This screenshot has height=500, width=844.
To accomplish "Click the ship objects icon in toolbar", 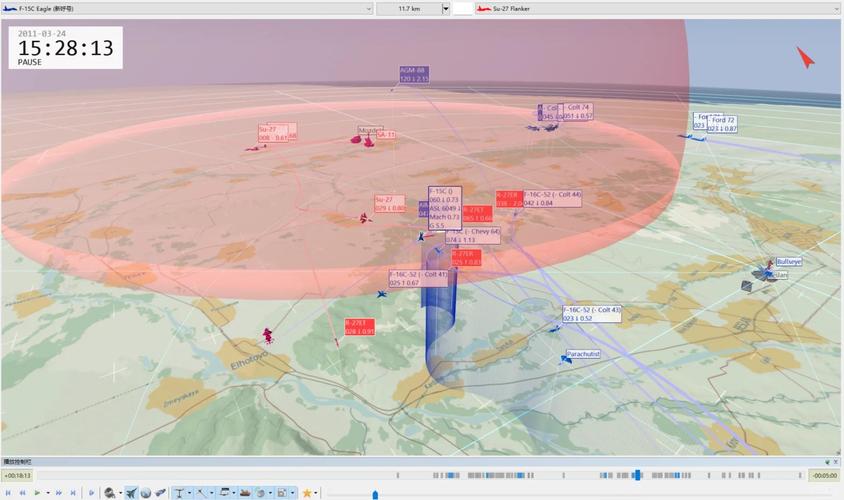I will [244, 492].
